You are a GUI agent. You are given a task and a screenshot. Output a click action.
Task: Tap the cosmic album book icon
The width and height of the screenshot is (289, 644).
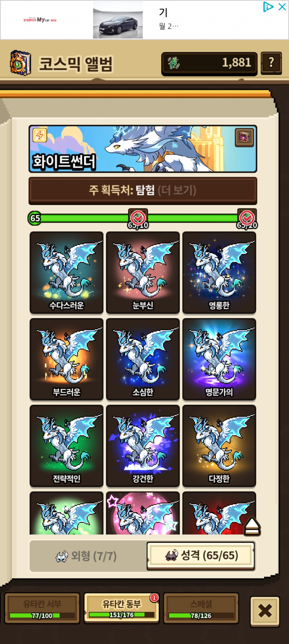point(21,63)
